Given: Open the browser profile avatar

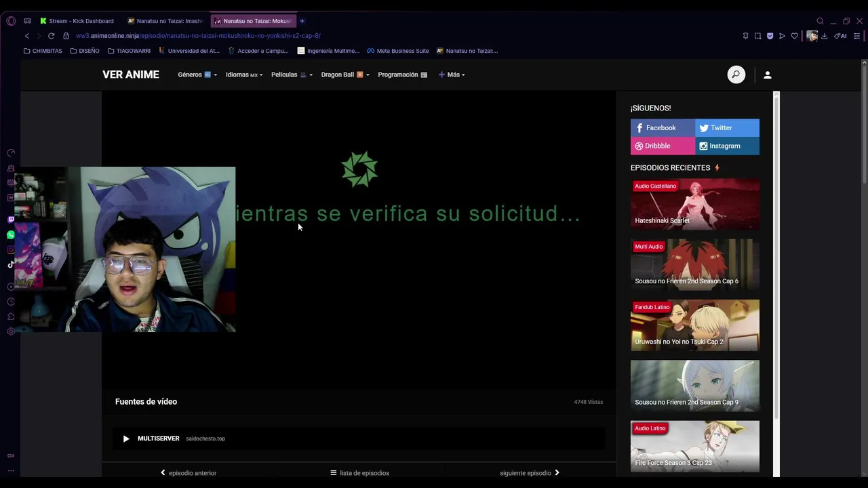Looking at the screenshot, I should tap(812, 36).
